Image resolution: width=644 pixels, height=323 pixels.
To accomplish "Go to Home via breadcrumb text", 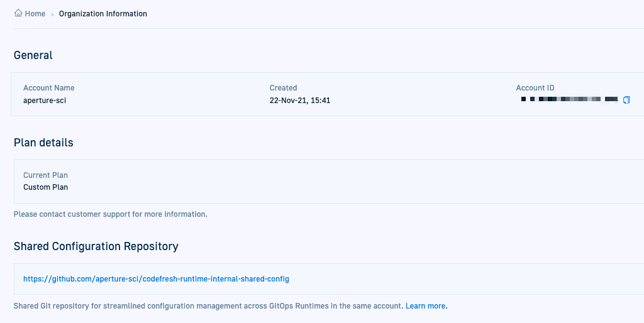I will tap(35, 14).
